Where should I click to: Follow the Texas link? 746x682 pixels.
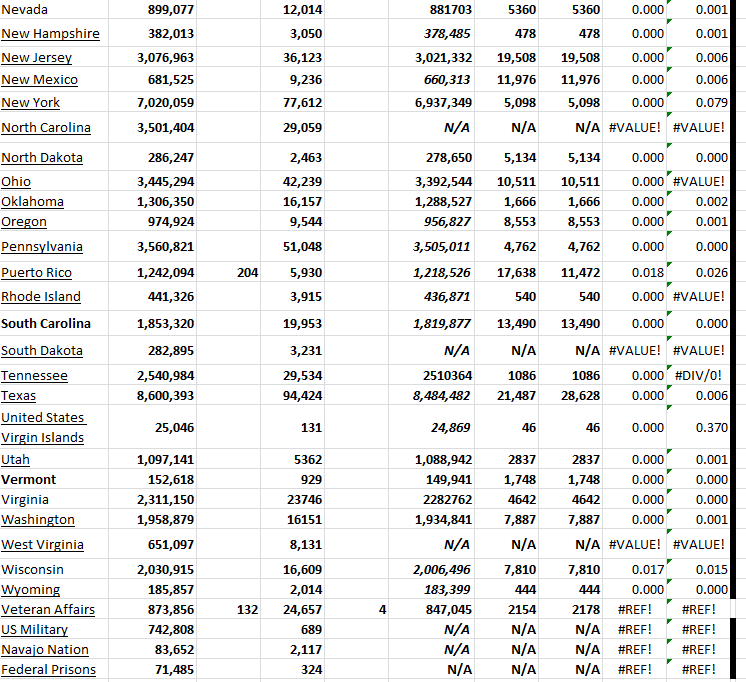click(x=19, y=395)
